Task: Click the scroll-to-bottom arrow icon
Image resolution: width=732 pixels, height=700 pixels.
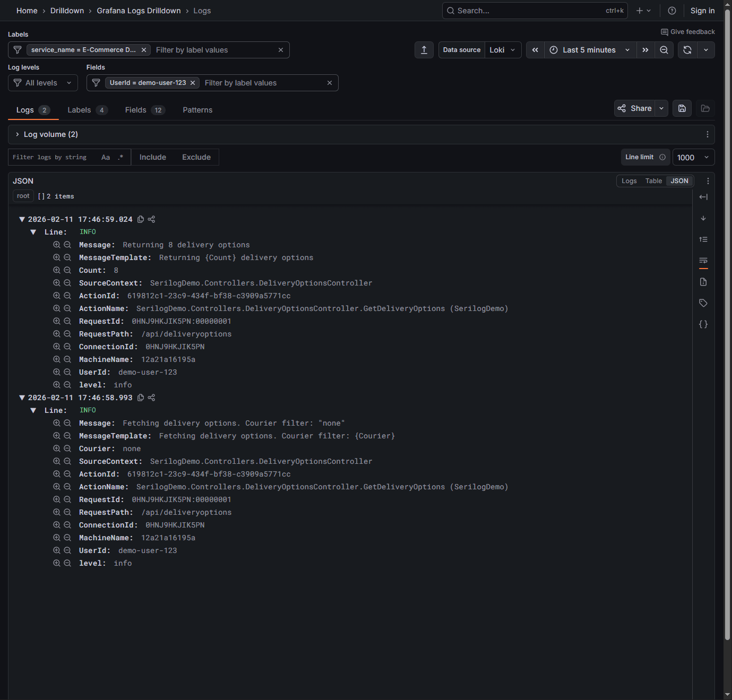Action: click(703, 218)
